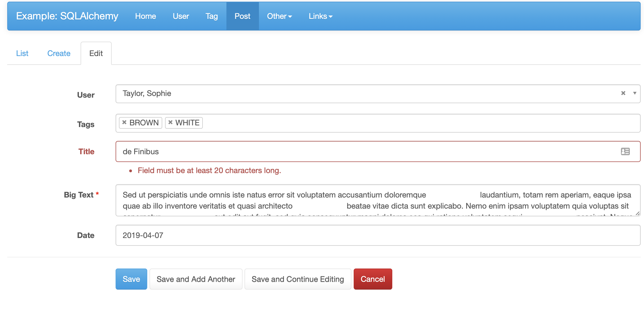The height and width of the screenshot is (314, 644).
Task: Clear the selected user Taylor, Sophie
Action: click(x=623, y=93)
